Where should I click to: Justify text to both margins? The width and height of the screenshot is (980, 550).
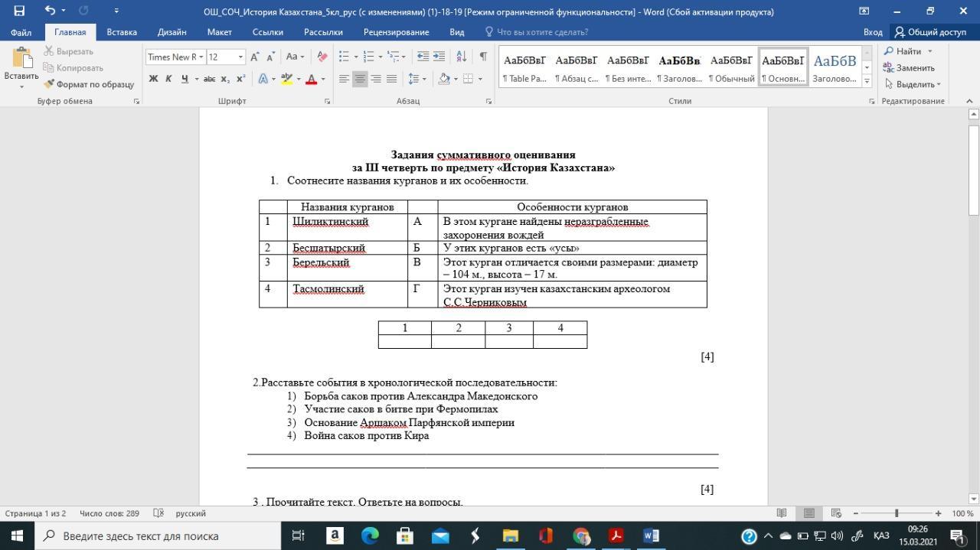pyautogui.click(x=392, y=79)
